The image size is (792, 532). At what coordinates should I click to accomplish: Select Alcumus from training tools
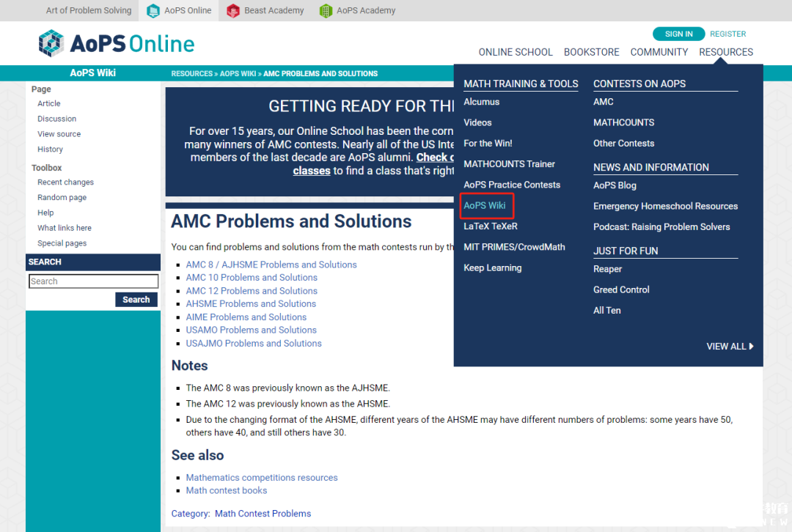482,102
